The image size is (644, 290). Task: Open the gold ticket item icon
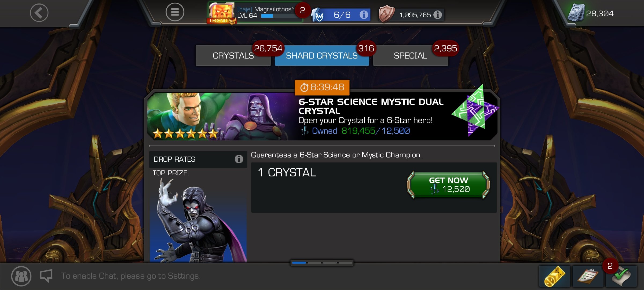click(555, 276)
